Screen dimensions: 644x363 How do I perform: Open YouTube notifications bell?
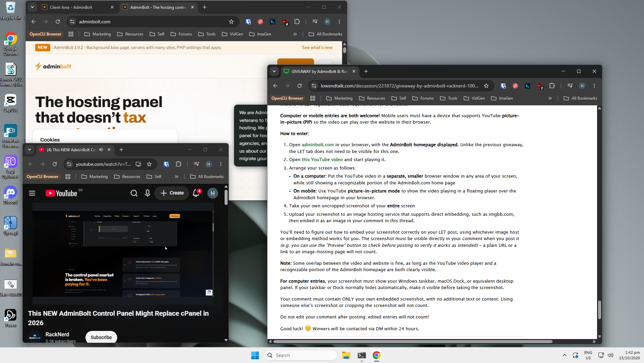click(196, 193)
